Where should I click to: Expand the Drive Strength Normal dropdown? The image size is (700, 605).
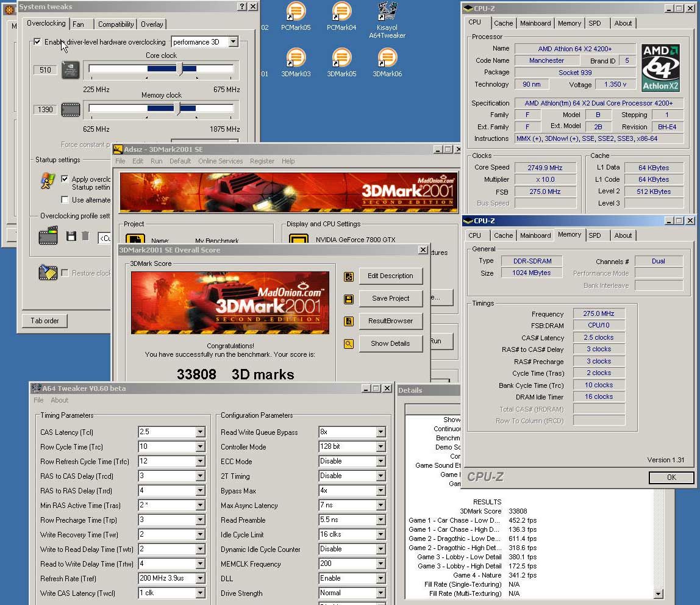pos(381,593)
